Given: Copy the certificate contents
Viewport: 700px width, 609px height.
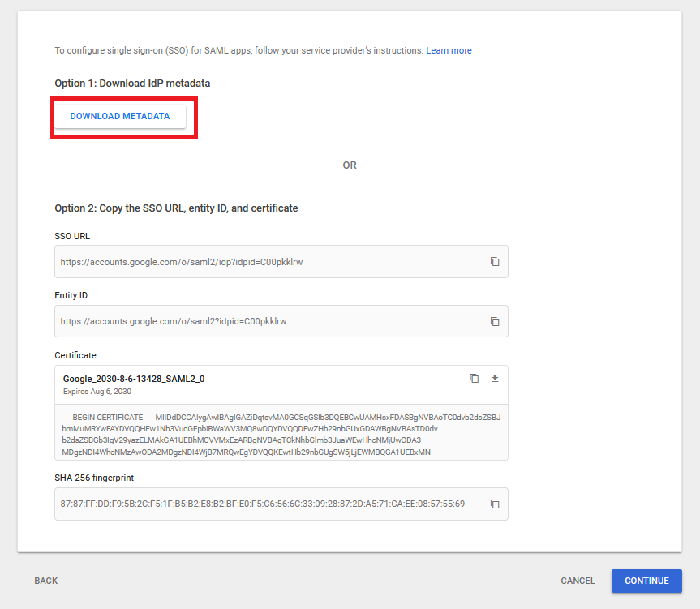Looking at the screenshot, I should point(475,379).
